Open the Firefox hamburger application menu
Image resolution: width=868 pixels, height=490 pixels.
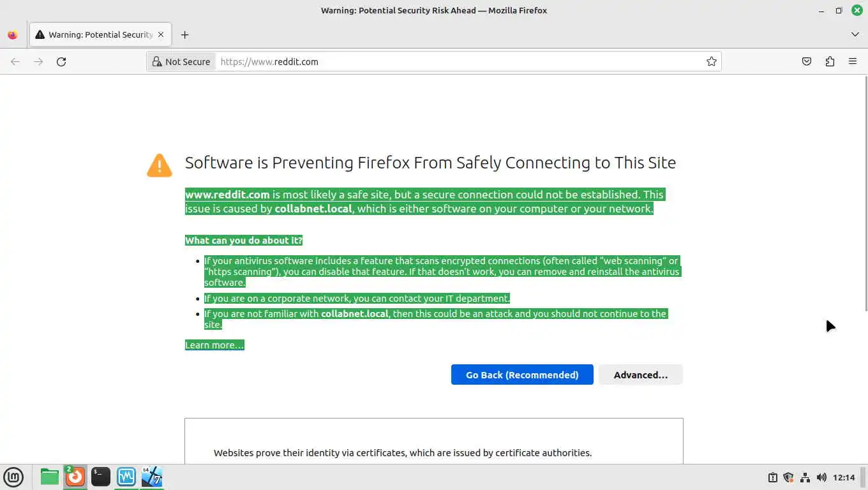pos(853,62)
